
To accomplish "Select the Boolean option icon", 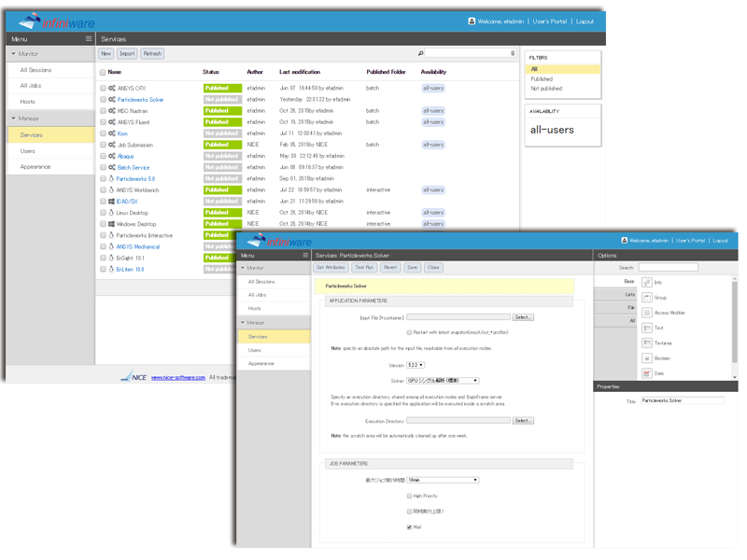I will coord(647,358).
